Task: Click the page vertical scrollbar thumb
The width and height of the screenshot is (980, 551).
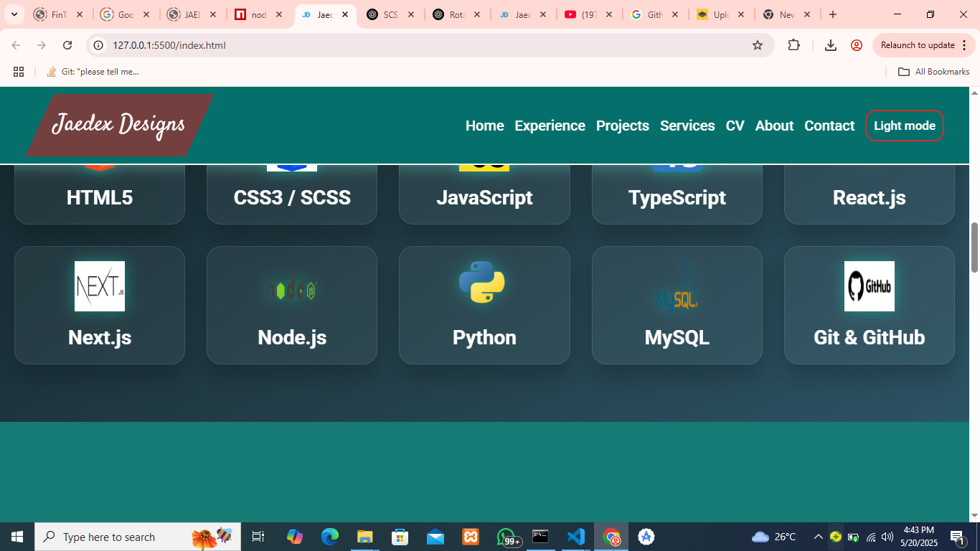Action: click(x=974, y=248)
